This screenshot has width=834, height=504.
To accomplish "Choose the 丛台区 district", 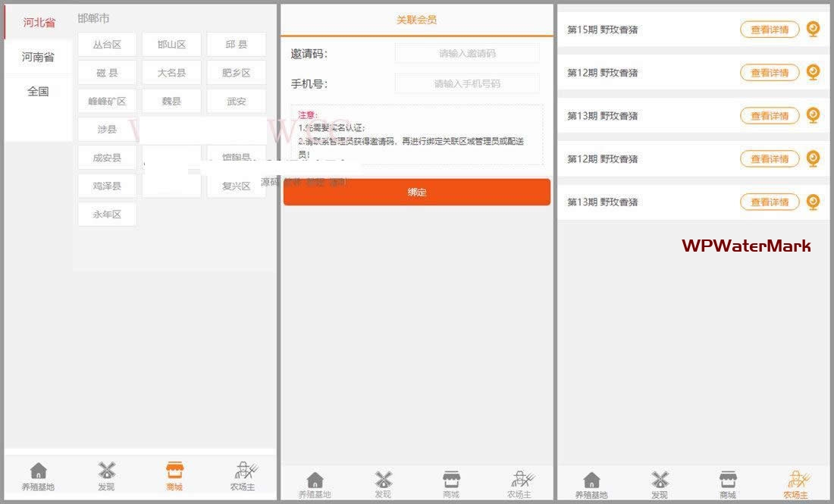I will 107,45.
